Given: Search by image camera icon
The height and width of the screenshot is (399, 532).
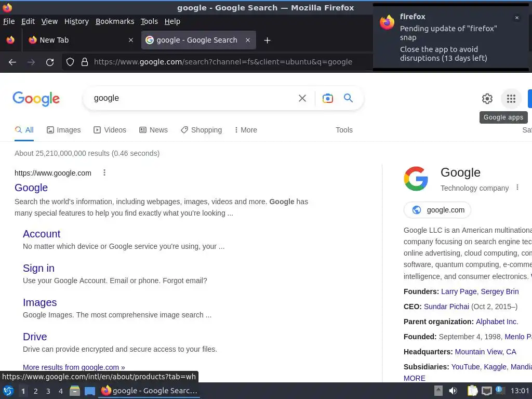Looking at the screenshot, I should point(327,98).
